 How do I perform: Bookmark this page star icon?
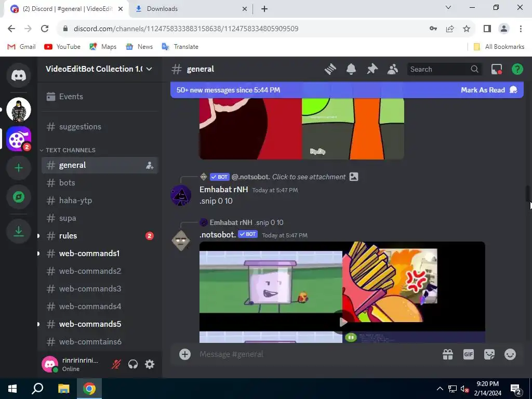click(467, 29)
